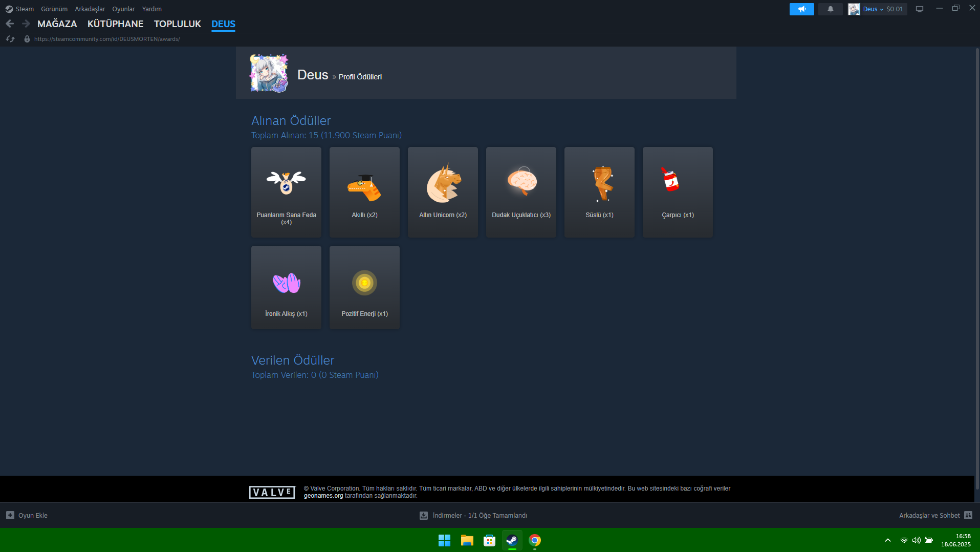
Task: Open the TOPLULUK tab
Action: (x=178, y=24)
